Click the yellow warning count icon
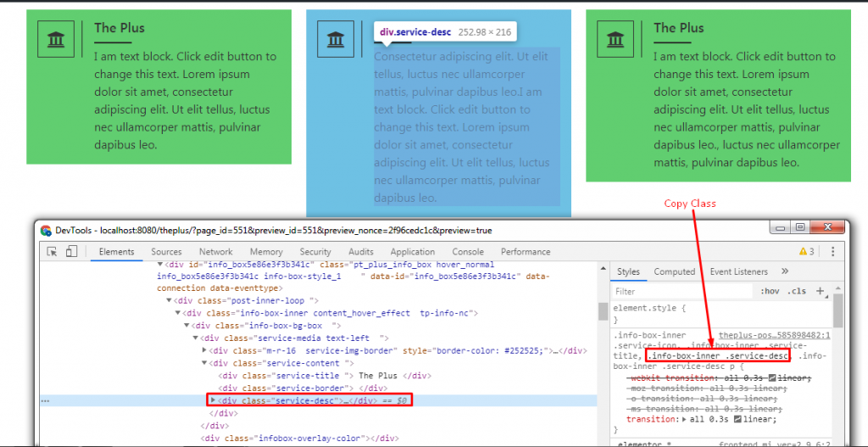Screen dimensions: 868x447 (806, 252)
